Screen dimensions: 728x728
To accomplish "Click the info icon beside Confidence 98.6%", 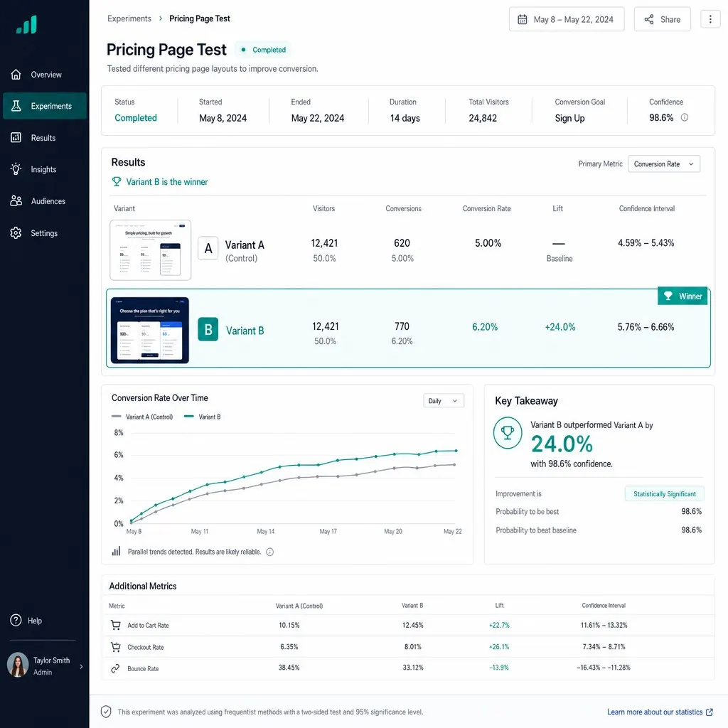I will (685, 117).
